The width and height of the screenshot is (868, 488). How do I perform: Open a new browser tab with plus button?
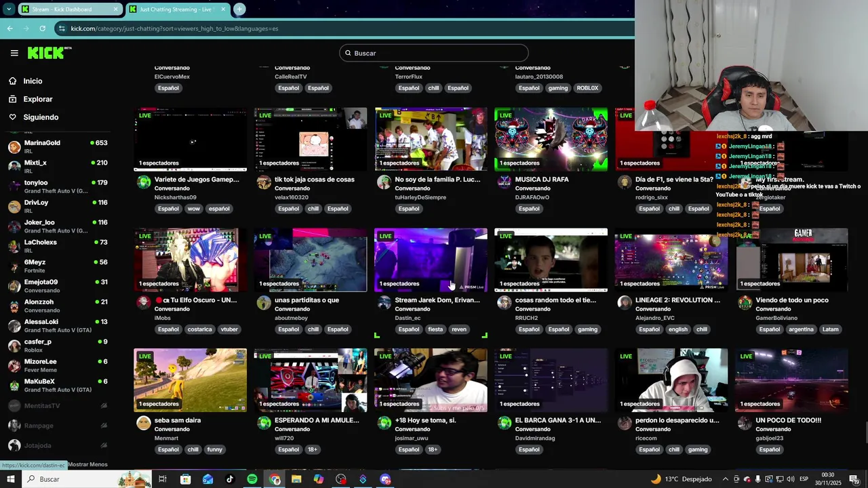(239, 9)
